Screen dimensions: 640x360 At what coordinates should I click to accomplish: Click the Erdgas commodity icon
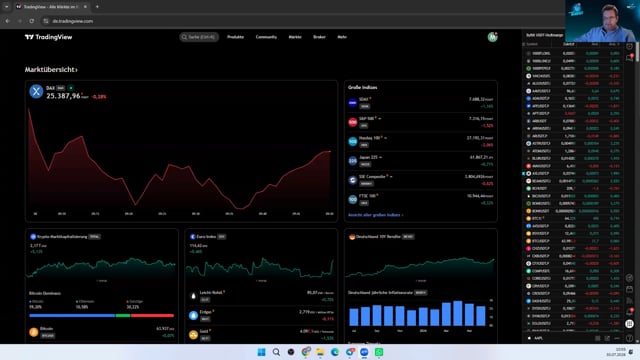193,315
